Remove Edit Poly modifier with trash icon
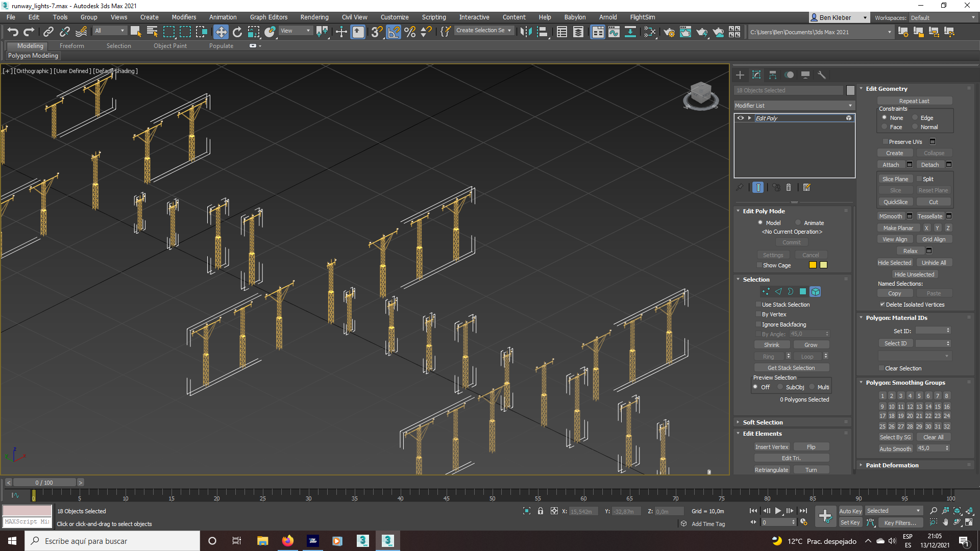Screen dimensions: 980x551 pyautogui.click(x=789, y=187)
